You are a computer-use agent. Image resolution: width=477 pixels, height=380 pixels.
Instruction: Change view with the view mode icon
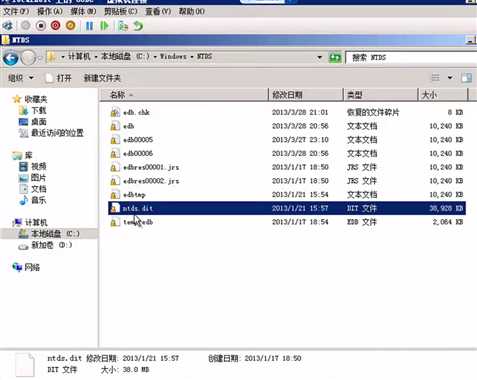pyautogui.click(x=435, y=78)
